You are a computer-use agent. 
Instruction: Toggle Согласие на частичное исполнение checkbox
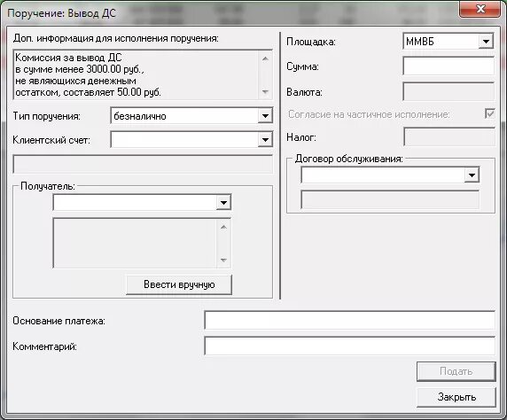click(489, 113)
